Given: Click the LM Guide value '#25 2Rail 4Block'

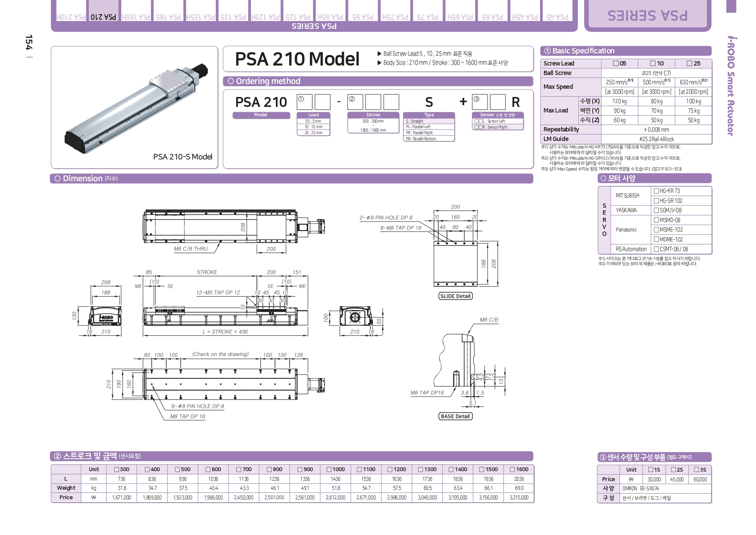Looking at the screenshot, I should (656, 139).
